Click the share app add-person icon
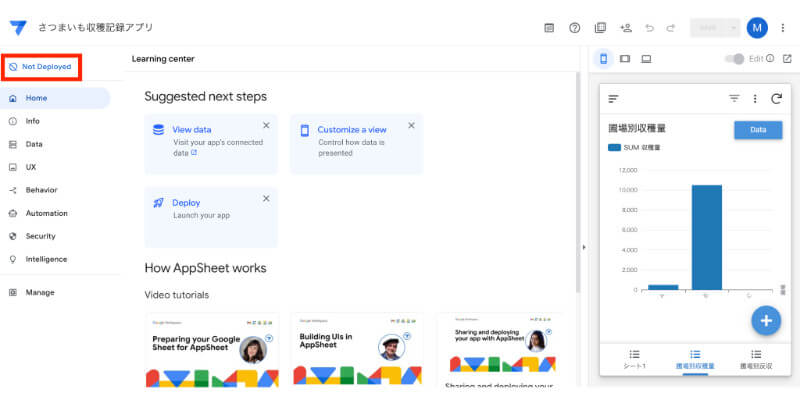 tap(626, 28)
